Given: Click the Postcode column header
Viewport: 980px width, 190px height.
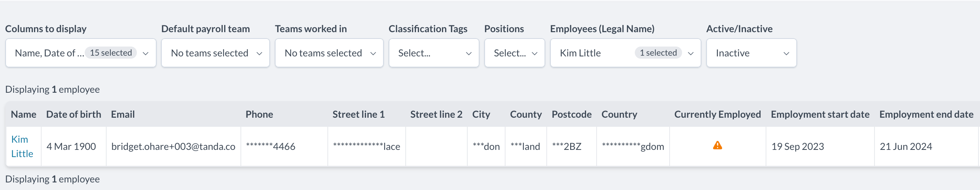Looking at the screenshot, I should point(571,115).
